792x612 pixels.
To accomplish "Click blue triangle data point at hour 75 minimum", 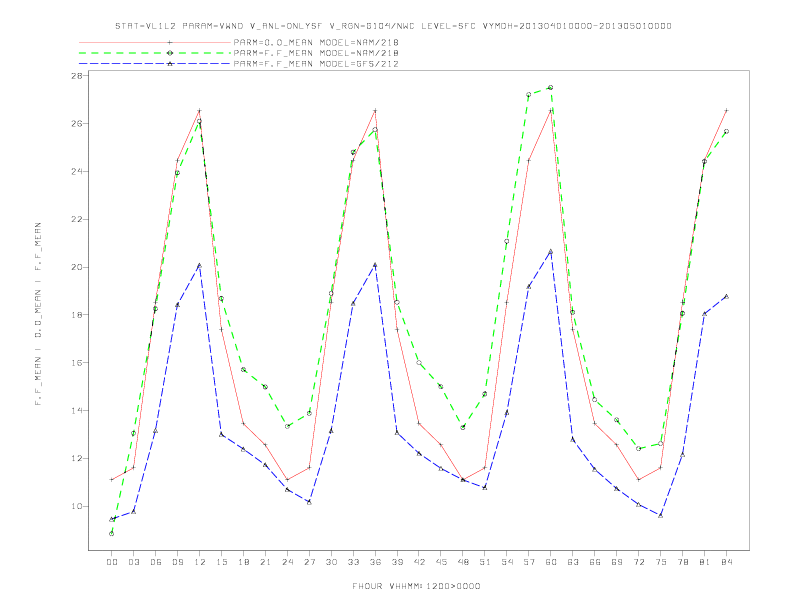I will click(x=661, y=515).
